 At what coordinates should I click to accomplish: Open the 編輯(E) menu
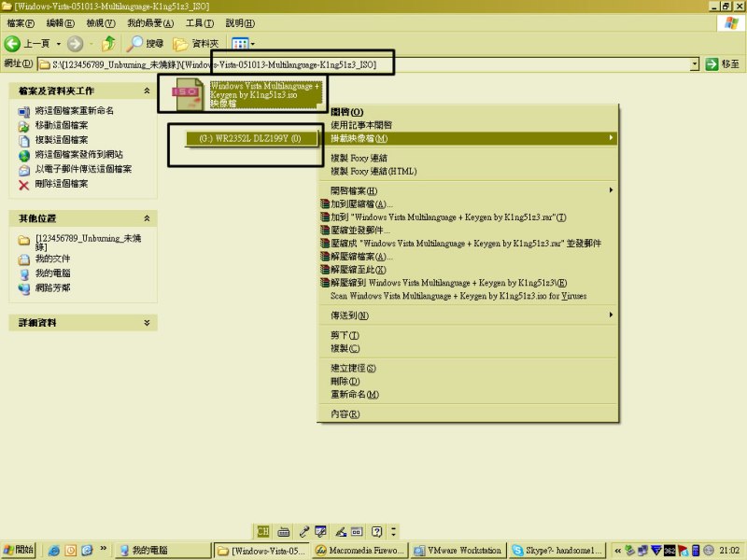(61, 22)
